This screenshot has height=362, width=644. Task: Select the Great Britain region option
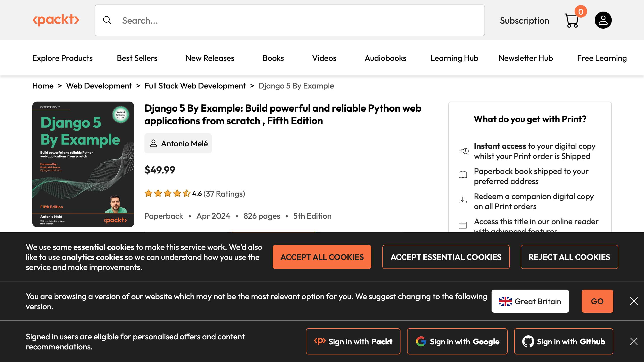[530, 301]
